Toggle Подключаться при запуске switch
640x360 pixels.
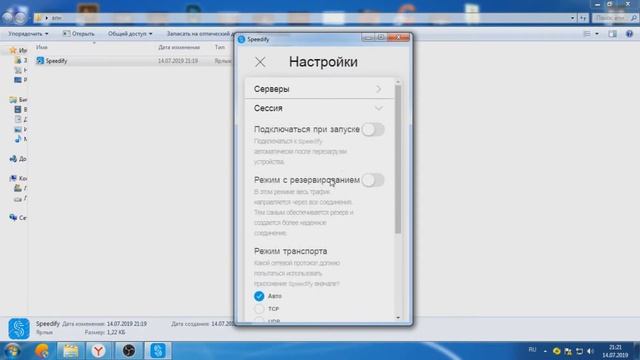click(x=373, y=129)
